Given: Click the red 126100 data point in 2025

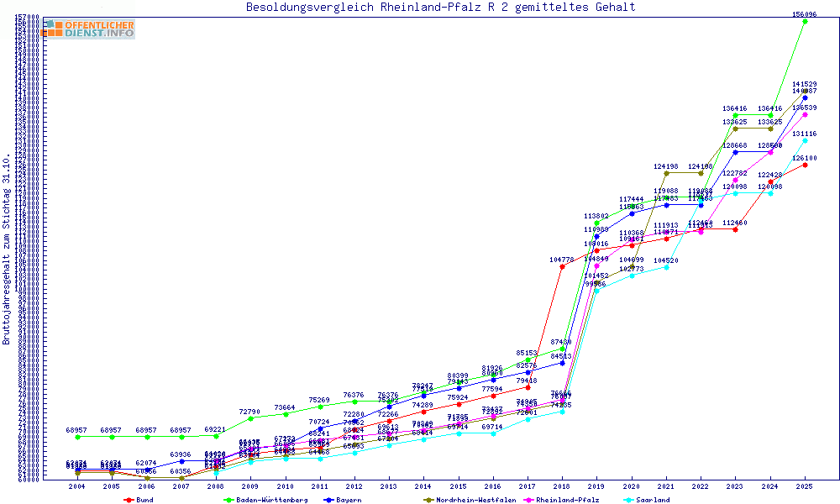Looking at the screenshot, I should pos(805,165).
